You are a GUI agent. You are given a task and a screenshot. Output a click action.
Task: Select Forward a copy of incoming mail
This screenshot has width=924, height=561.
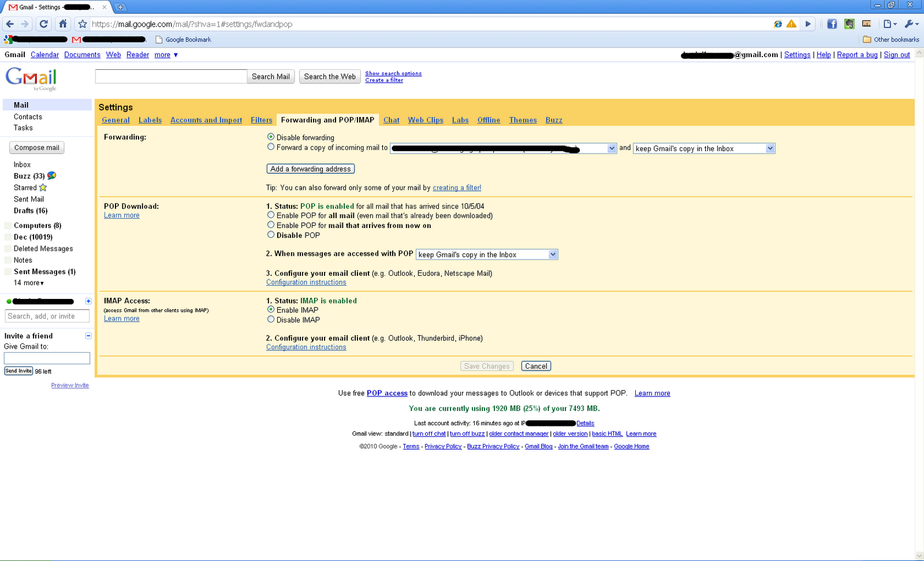(271, 147)
